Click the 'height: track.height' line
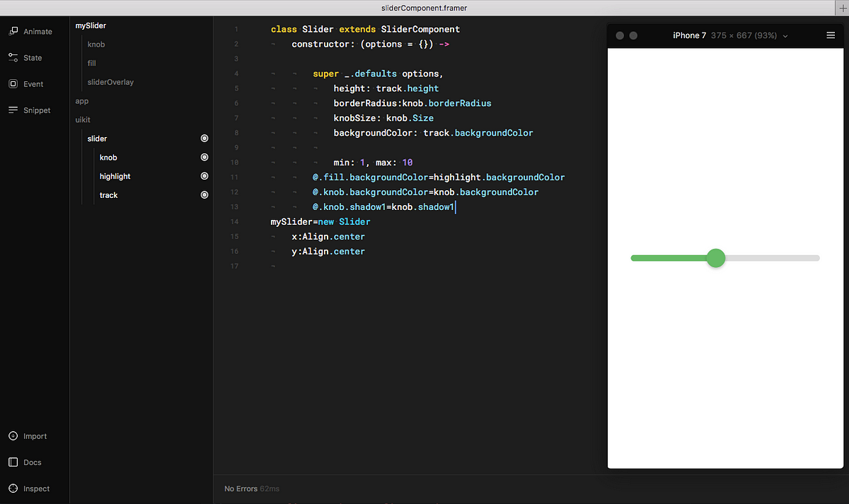This screenshot has height=504, width=849. [x=386, y=88]
